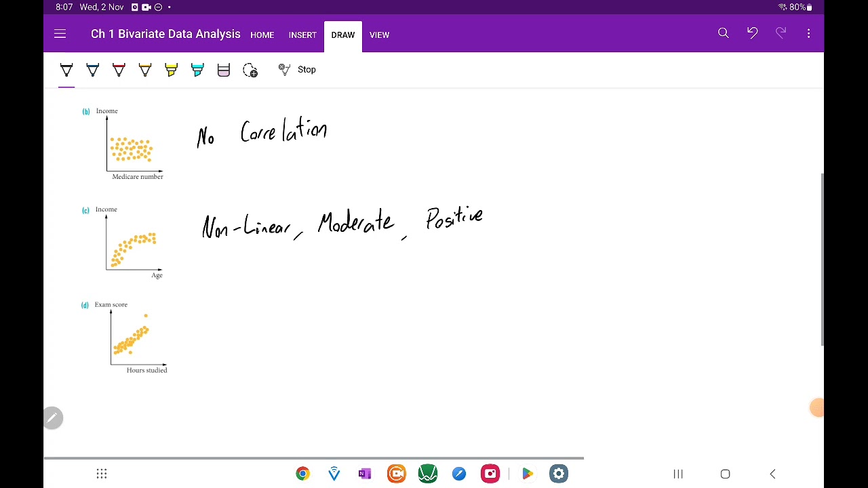Image resolution: width=868 pixels, height=488 pixels.
Task: Click the 8:07 clock in status bar
Action: click(64, 7)
